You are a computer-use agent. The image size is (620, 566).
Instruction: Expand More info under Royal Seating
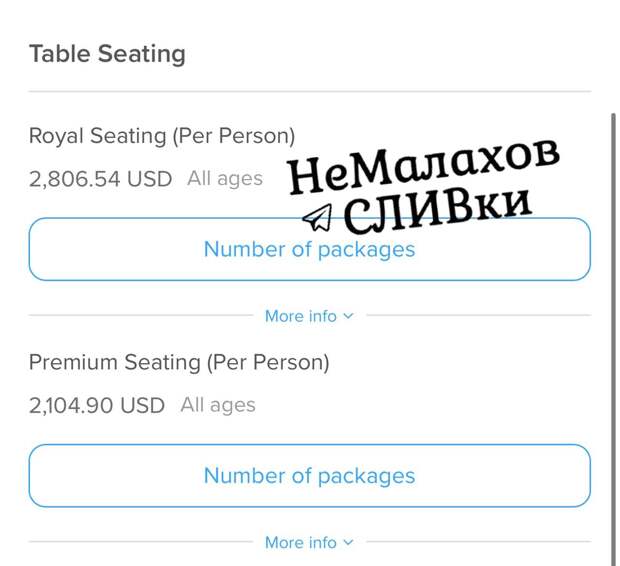[x=309, y=316]
